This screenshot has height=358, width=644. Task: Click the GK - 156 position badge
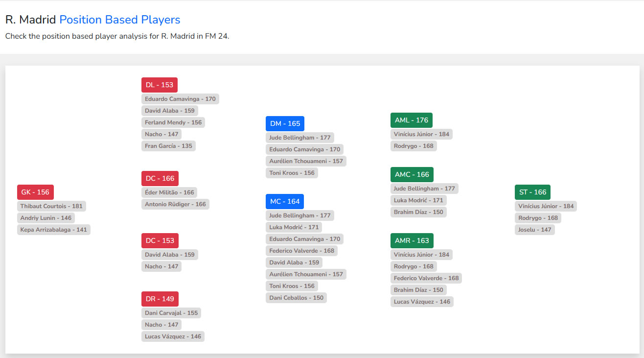point(35,192)
